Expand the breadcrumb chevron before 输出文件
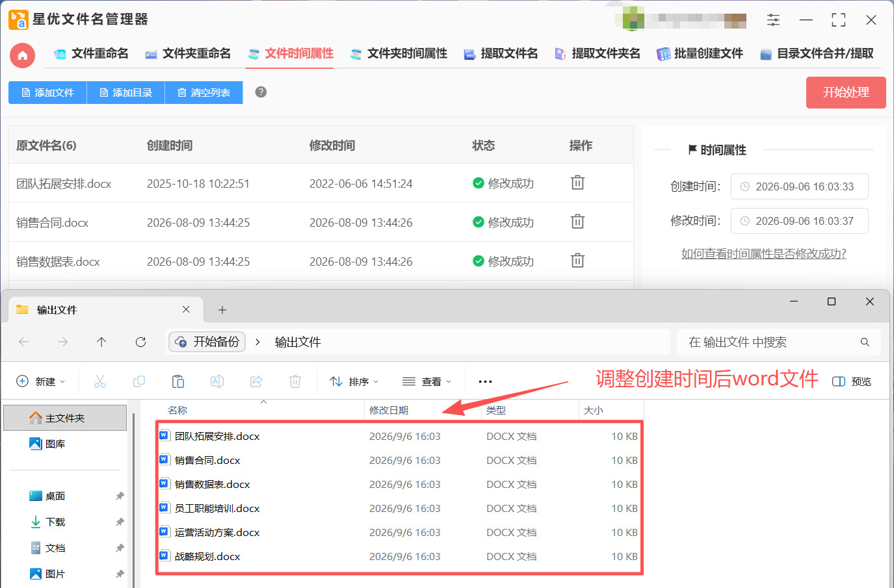The height and width of the screenshot is (588, 894). pos(257,342)
